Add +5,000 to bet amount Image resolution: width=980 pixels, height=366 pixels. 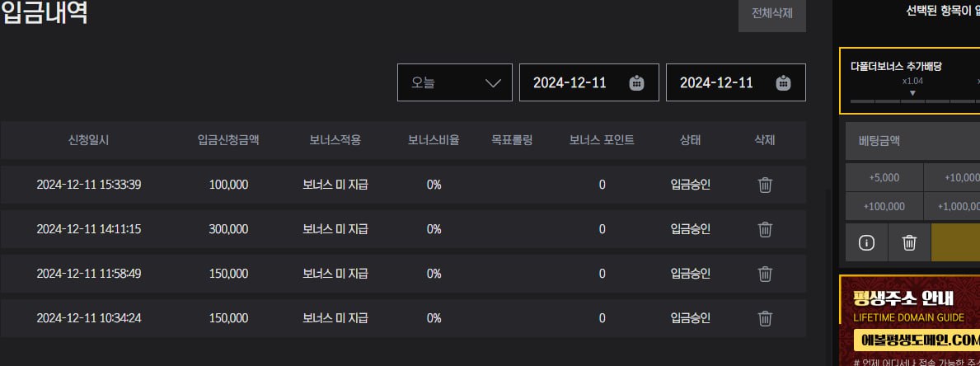pos(884,177)
